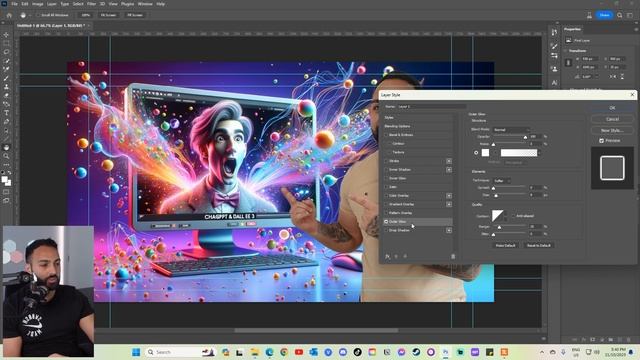Add another Inner Shadow with plus icon
Screen dimensions: 640x360
pos(449,169)
